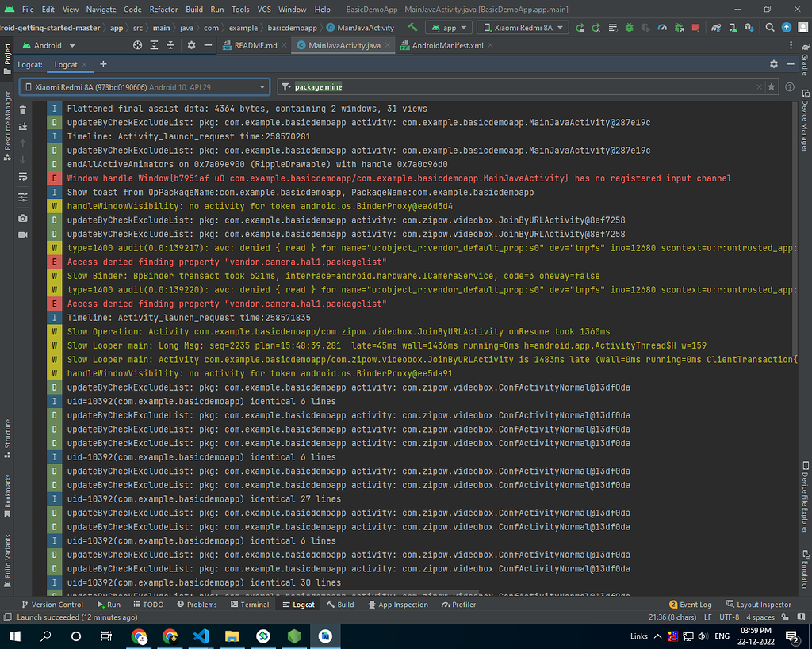Start screen recording with the video camera icon
This screenshot has width=812, height=649.
click(22, 235)
